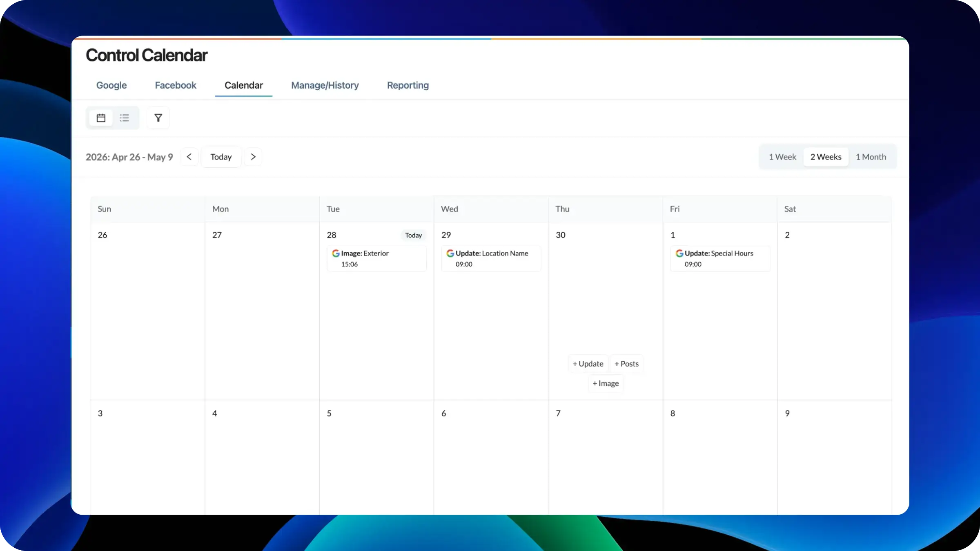Click Google icon on Special Hours update
This screenshot has height=551, width=980.
pyautogui.click(x=679, y=253)
